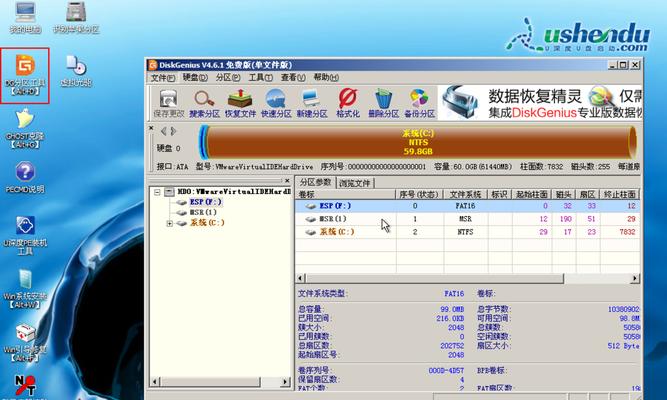
Task: Click partition table left scroll arrow
Action: [x=300, y=278]
